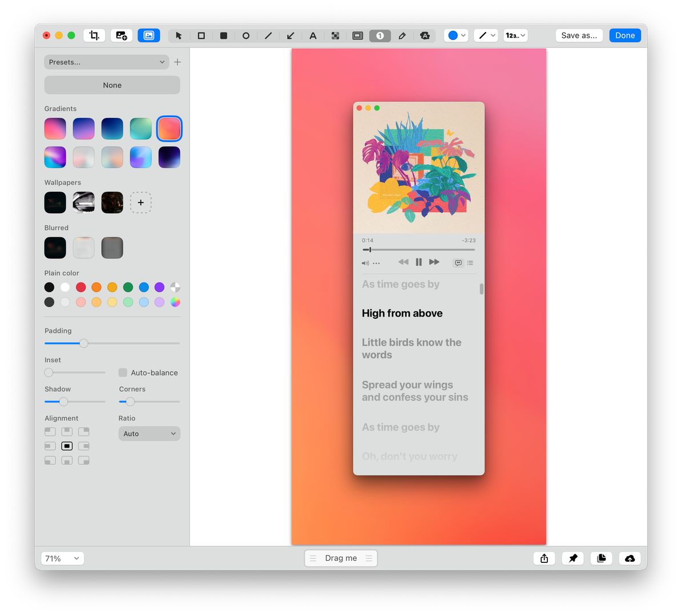Click the Save as... button

coord(579,35)
